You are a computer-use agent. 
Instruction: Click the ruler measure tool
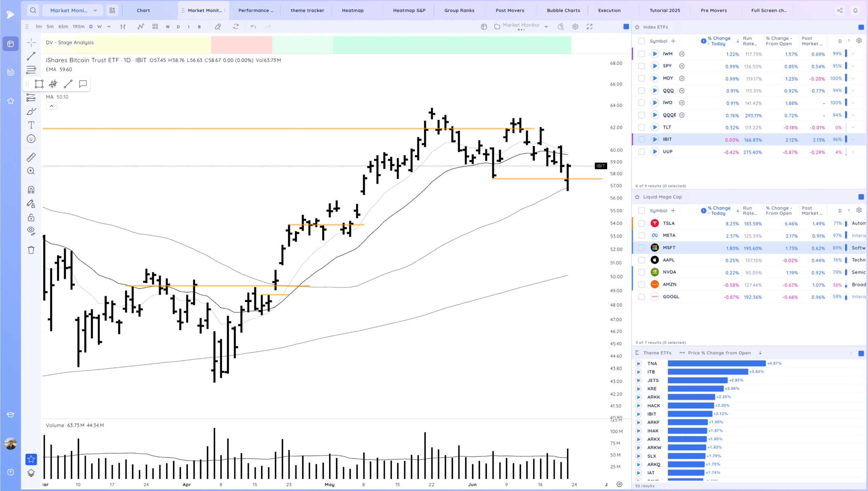coord(31,157)
